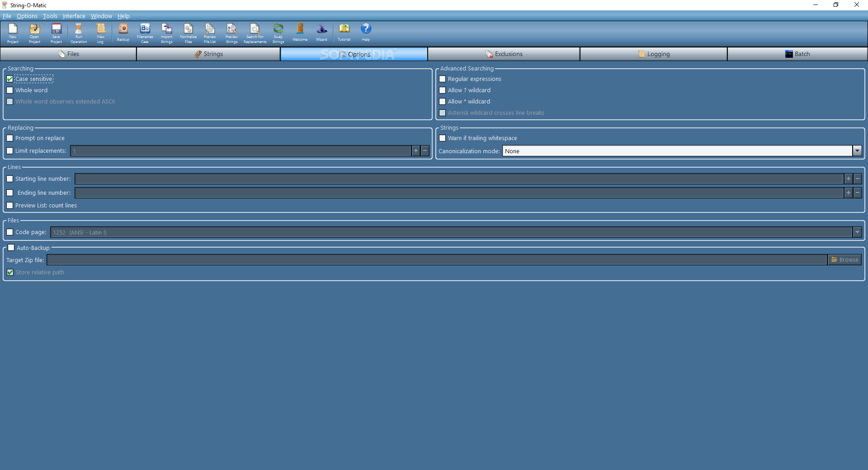Click the Backup toolbar icon
The width and height of the screenshot is (868, 470).
[x=123, y=33]
